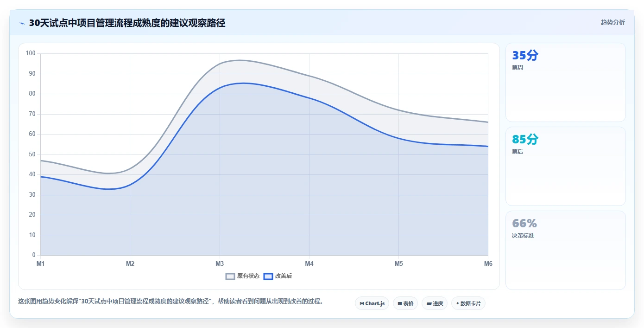Click the M2 axis label
The image size is (644, 328).
click(x=130, y=264)
